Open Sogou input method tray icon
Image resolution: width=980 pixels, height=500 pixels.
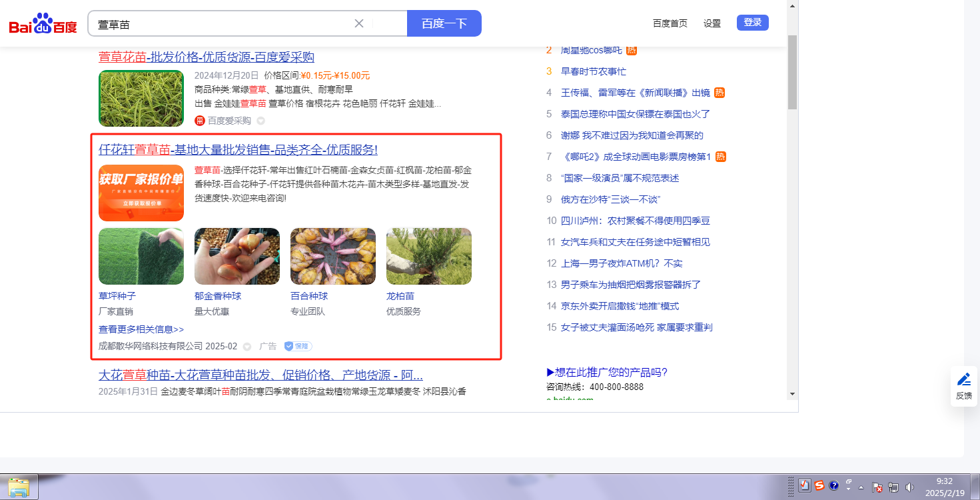pos(819,486)
